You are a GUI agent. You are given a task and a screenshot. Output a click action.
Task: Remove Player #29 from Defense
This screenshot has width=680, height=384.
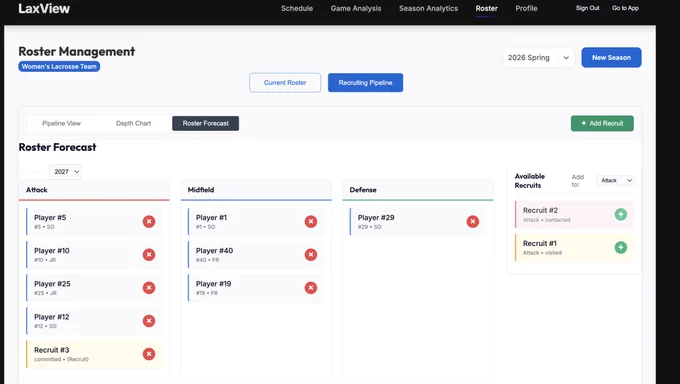tap(473, 222)
